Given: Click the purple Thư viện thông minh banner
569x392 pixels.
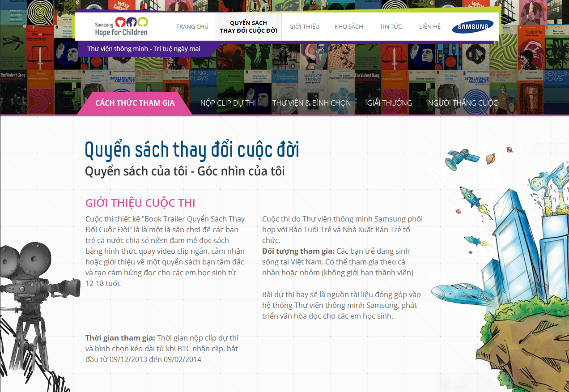Looking at the screenshot, I should pyautogui.click(x=144, y=49).
